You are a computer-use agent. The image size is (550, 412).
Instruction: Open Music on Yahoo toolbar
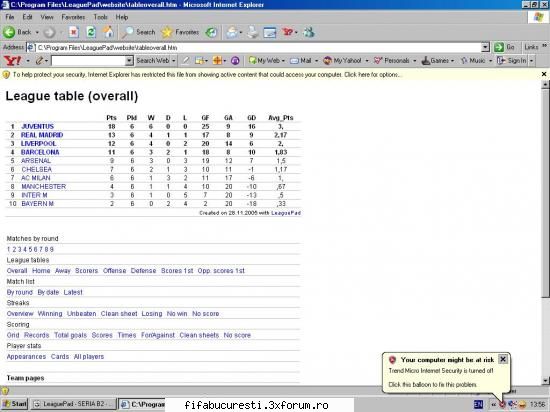click(473, 61)
